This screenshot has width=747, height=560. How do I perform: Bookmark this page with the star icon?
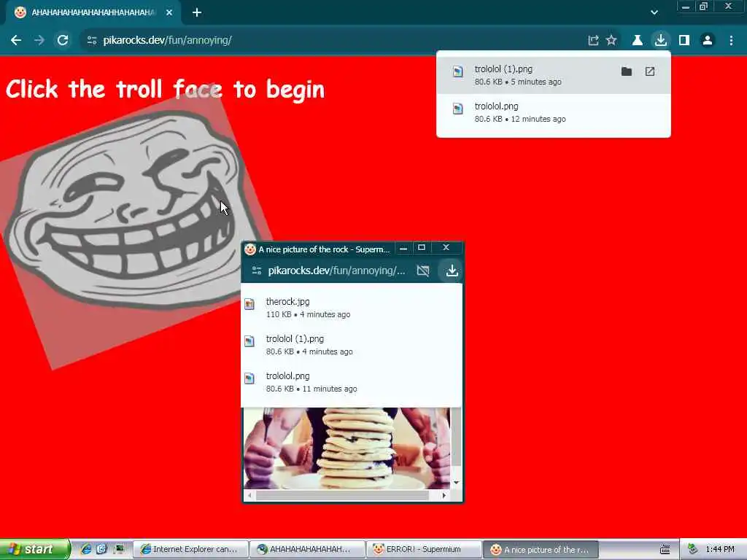(x=611, y=41)
